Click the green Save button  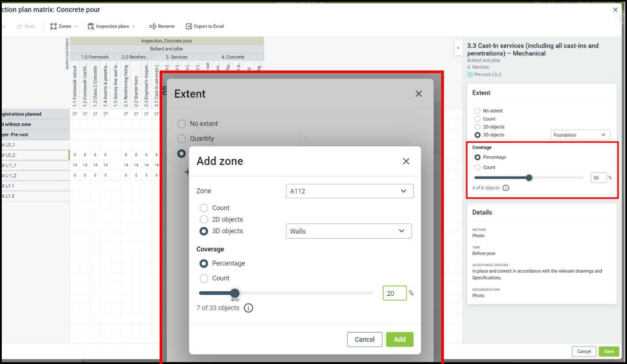609,352
